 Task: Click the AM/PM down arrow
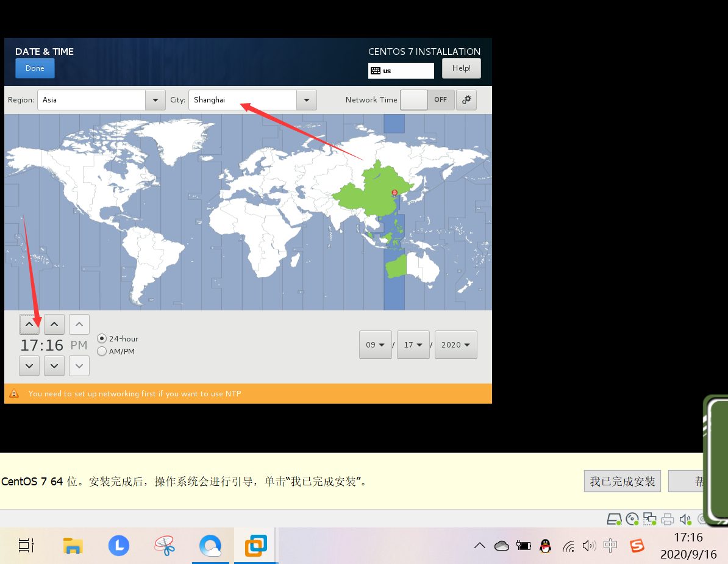click(x=79, y=366)
